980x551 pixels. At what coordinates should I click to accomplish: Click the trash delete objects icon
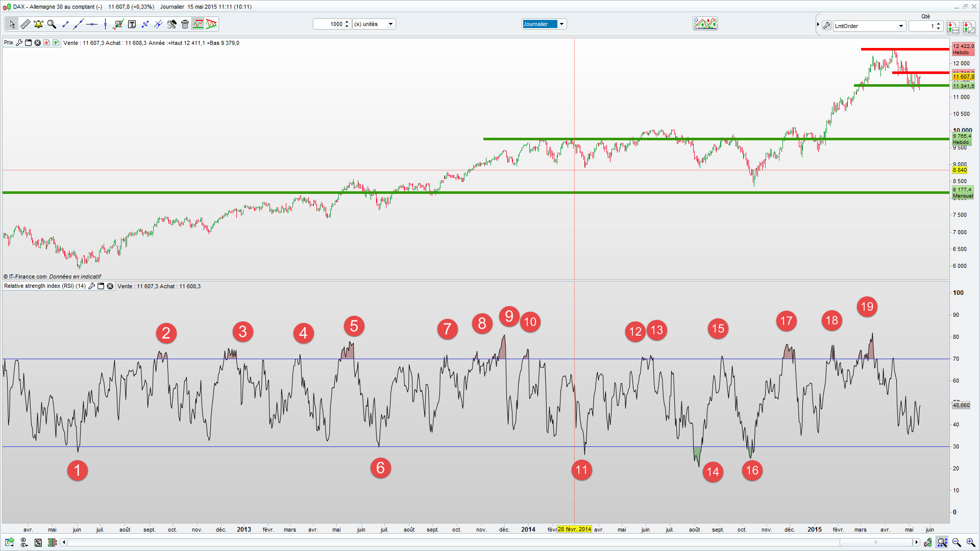[185, 24]
